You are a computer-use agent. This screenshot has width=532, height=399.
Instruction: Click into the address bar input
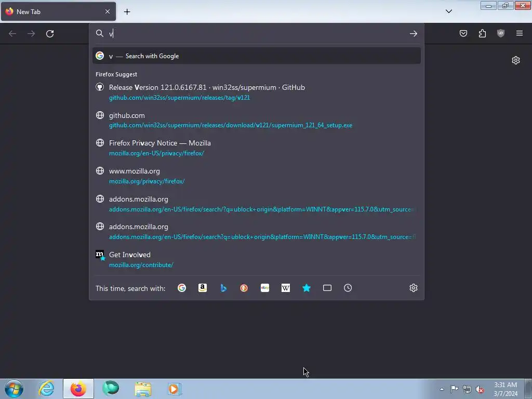(256, 34)
